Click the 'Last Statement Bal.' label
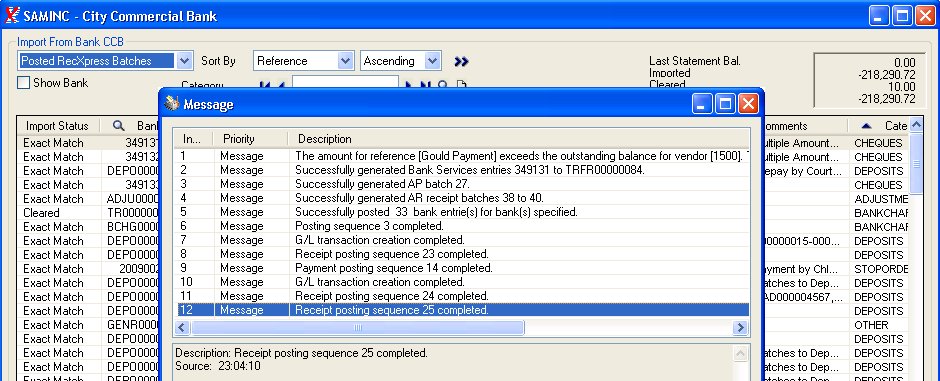Viewport: 940px width, 381px height. pyautogui.click(x=695, y=61)
